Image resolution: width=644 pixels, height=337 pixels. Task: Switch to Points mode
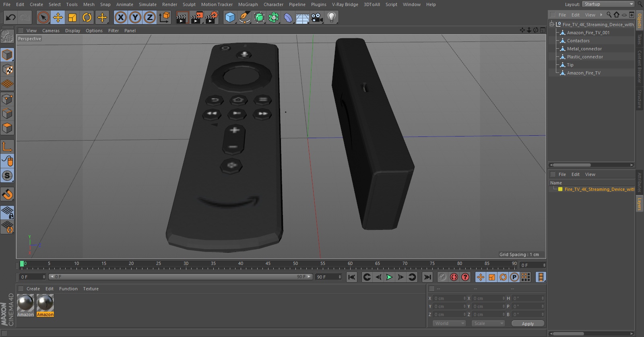coord(7,99)
